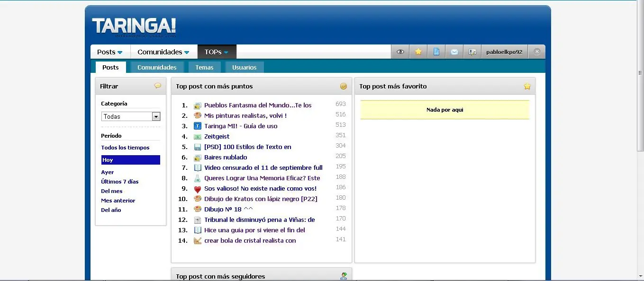Open post Hice una guia por si viene
The height and width of the screenshot is (281, 644).
click(254, 230)
